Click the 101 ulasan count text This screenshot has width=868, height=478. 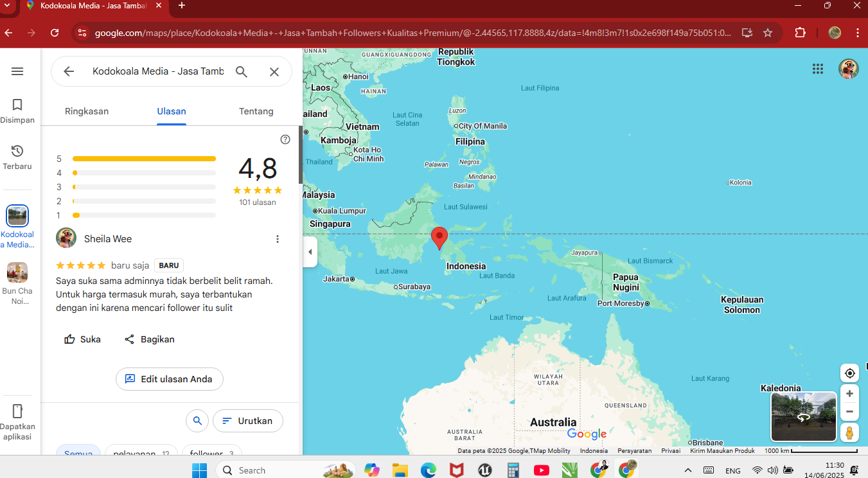pos(258,202)
